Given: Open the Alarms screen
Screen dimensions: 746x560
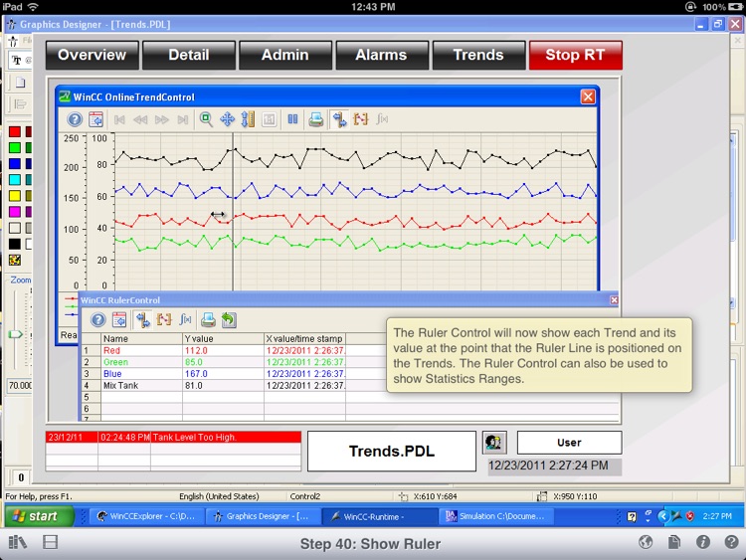Looking at the screenshot, I should (x=382, y=55).
